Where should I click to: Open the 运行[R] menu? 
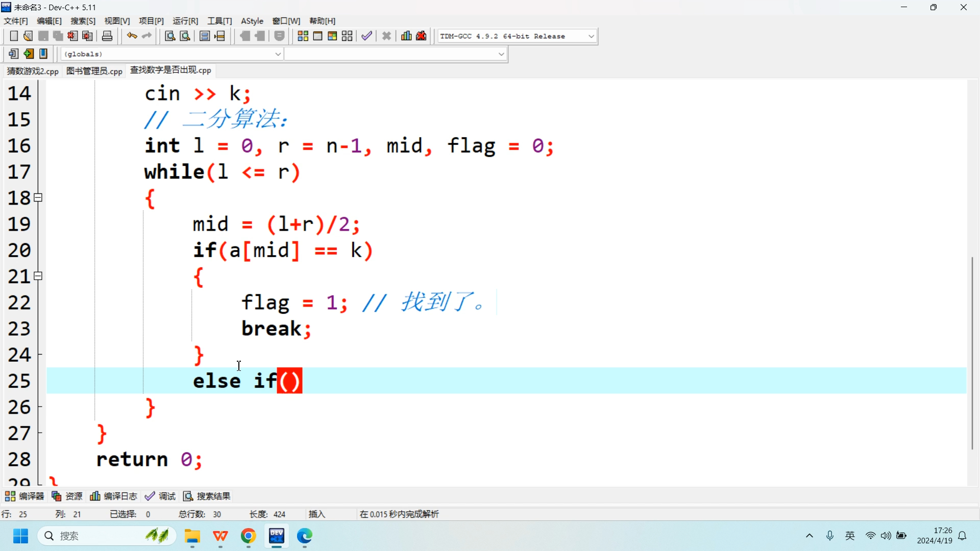click(185, 21)
